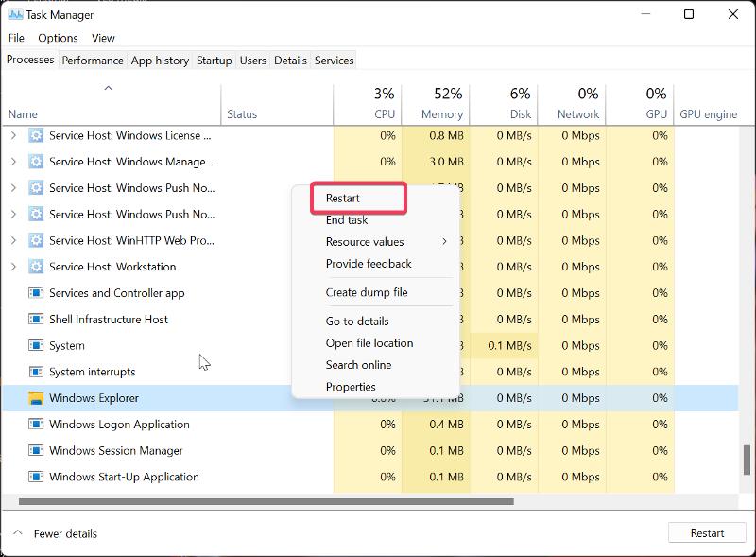756x557 pixels.
Task: Click the Service Host: Windows License gear icon
Action: [x=36, y=135]
